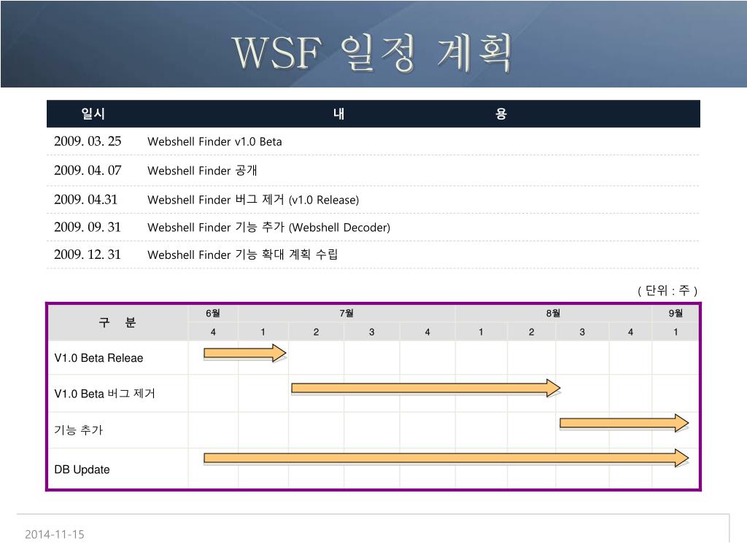Select week "2" under 7월
The width and height of the screenshot is (747, 560).
[x=316, y=332]
